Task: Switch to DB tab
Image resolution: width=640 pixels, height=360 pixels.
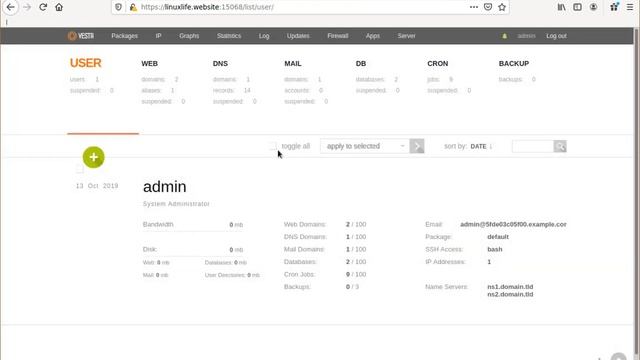Action: point(361,64)
